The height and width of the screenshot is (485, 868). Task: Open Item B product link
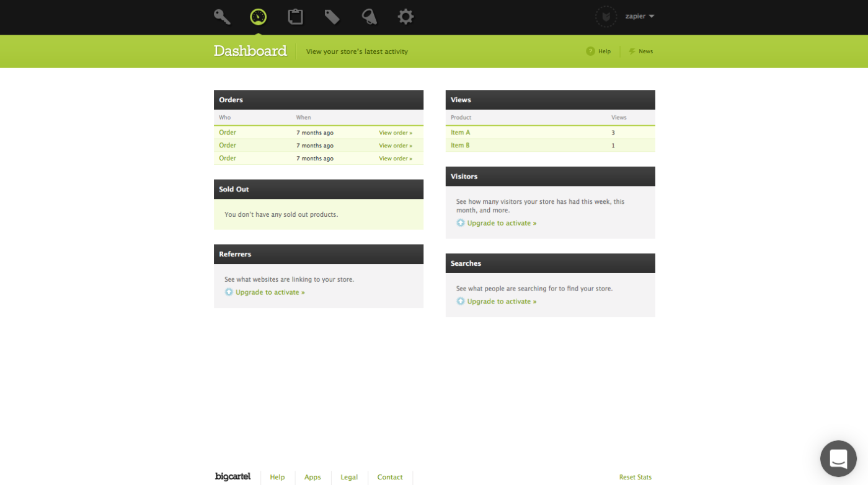point(460,146)
